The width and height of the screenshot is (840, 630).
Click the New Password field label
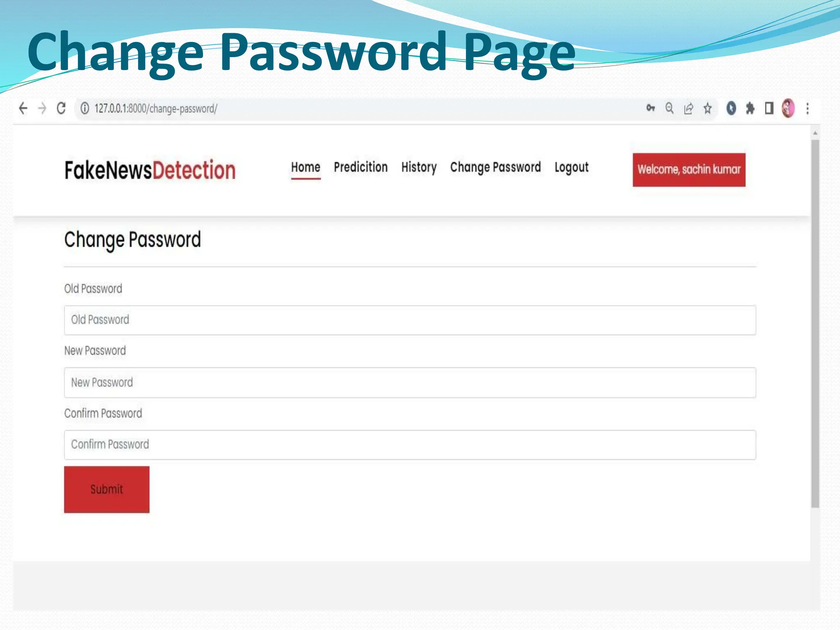(95, 351)
